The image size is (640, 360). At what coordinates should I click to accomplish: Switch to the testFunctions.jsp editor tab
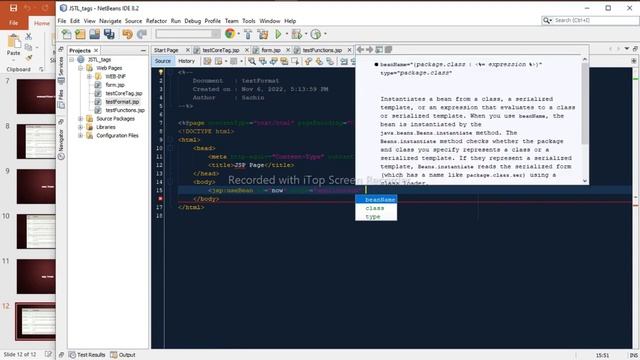322,50
